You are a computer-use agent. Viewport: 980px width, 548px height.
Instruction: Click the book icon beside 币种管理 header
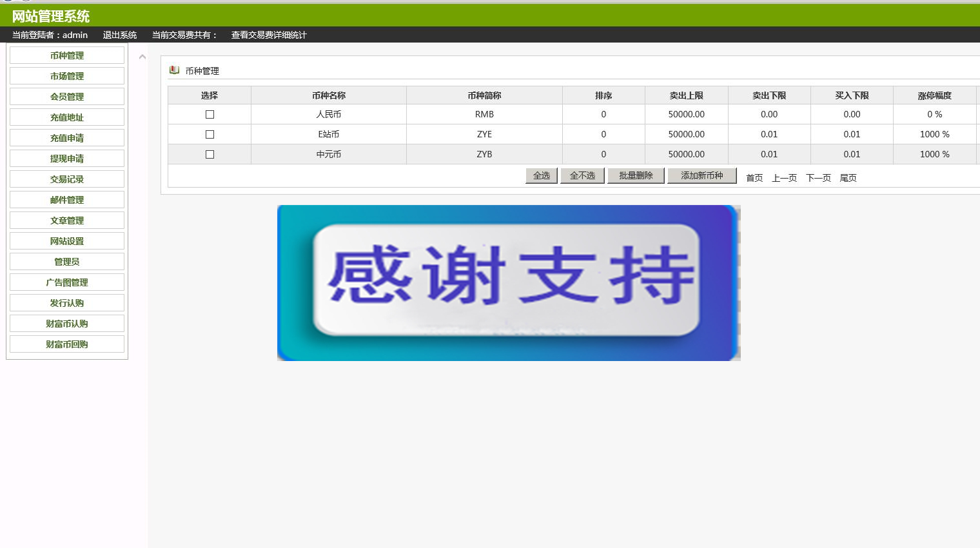(174, 70)
